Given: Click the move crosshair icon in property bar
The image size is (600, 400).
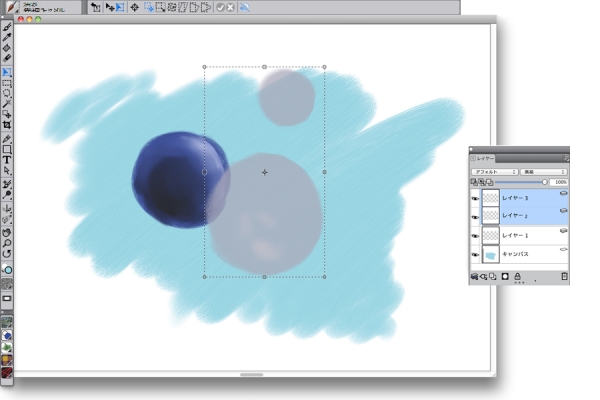Looking at the screenshot, I should [134, 7].
